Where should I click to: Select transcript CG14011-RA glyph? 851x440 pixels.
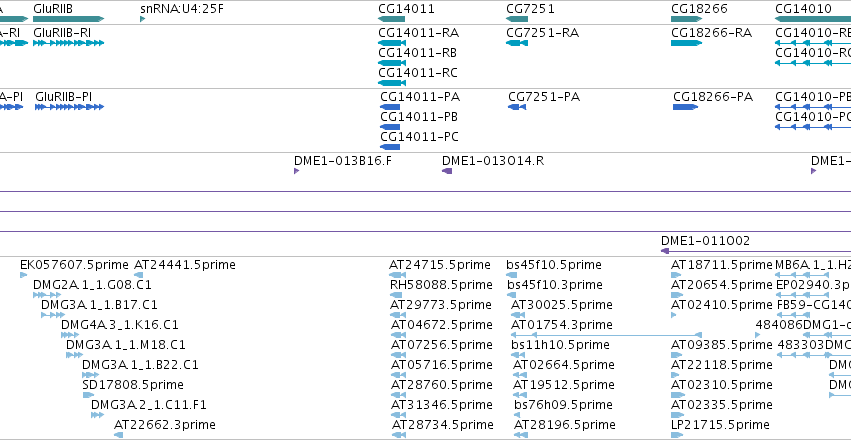[x=392, y=43]
